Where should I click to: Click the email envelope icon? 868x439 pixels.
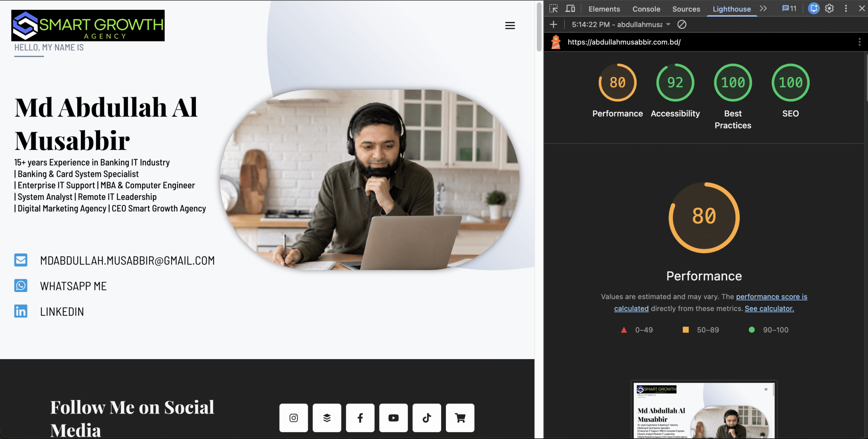pyautogui.click(x=21, y=260)
